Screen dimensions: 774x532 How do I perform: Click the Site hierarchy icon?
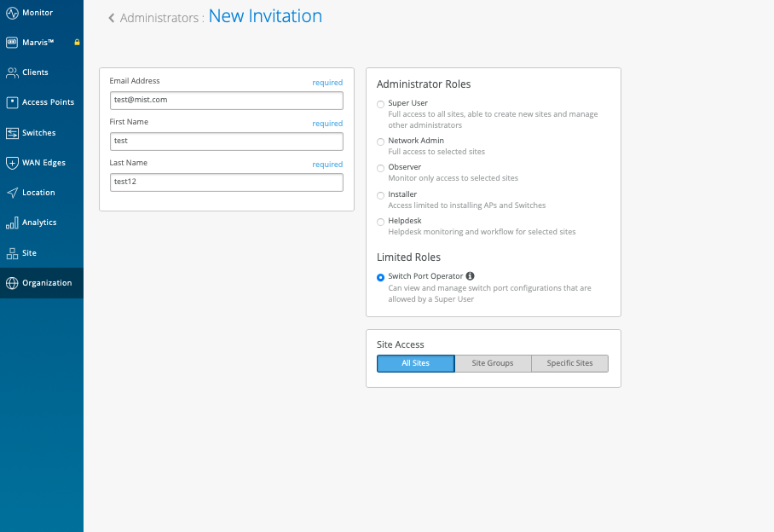[12, 253]
